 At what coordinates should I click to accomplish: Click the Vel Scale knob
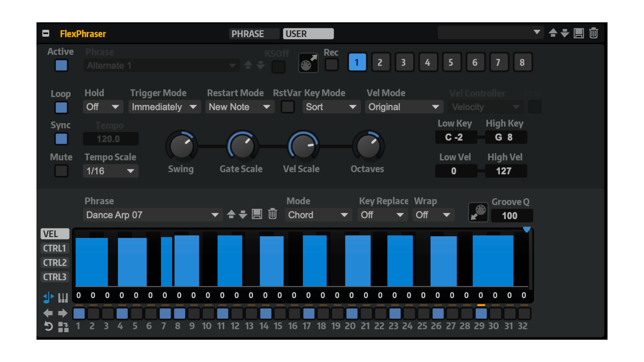(303, 146)
